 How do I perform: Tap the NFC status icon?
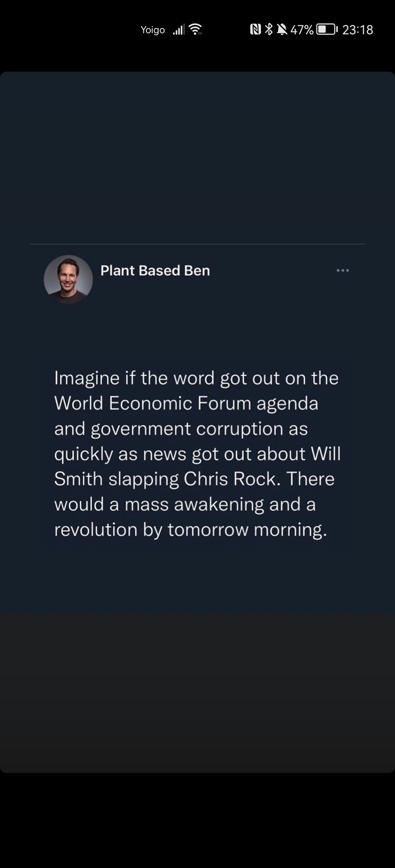pyautogui.click(x=255, y=30)
